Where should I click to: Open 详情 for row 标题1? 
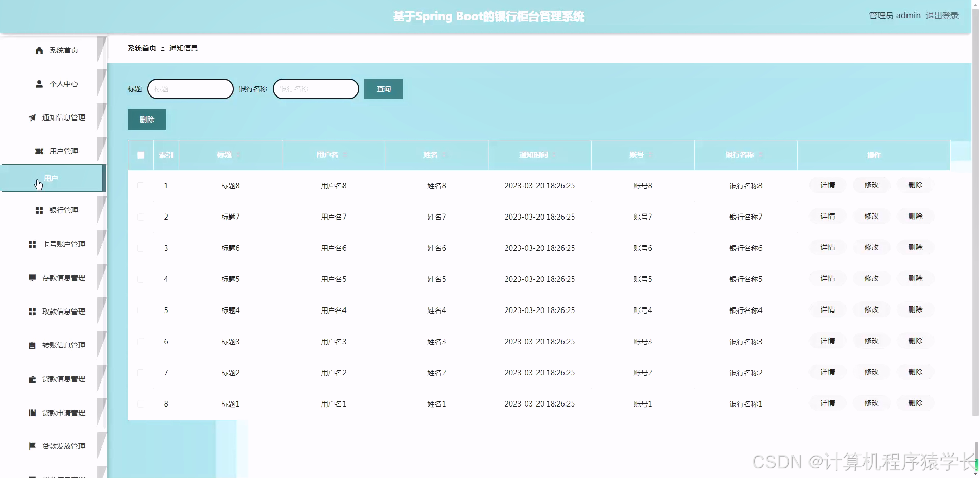[x=827, y=403]
